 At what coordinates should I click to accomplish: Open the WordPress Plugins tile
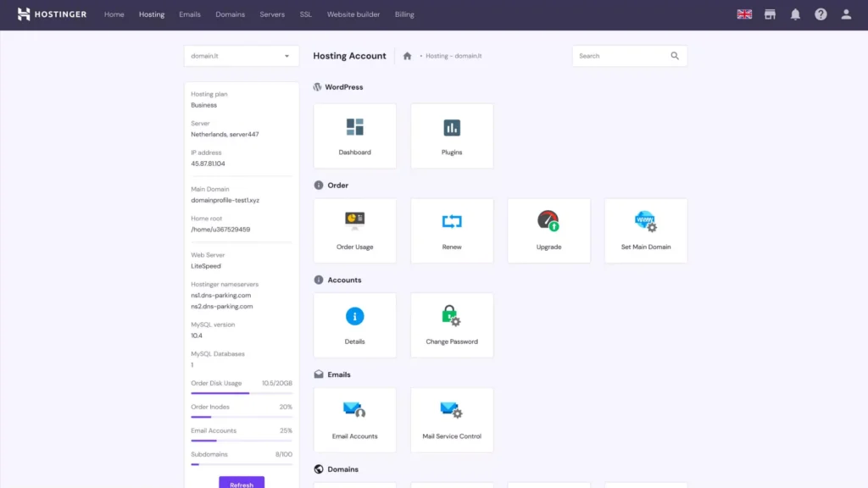[x=452, y=136]
